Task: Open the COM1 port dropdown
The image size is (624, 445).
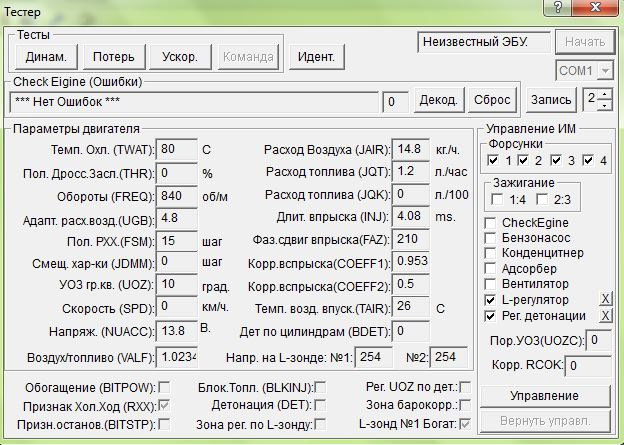Action: 605,71
